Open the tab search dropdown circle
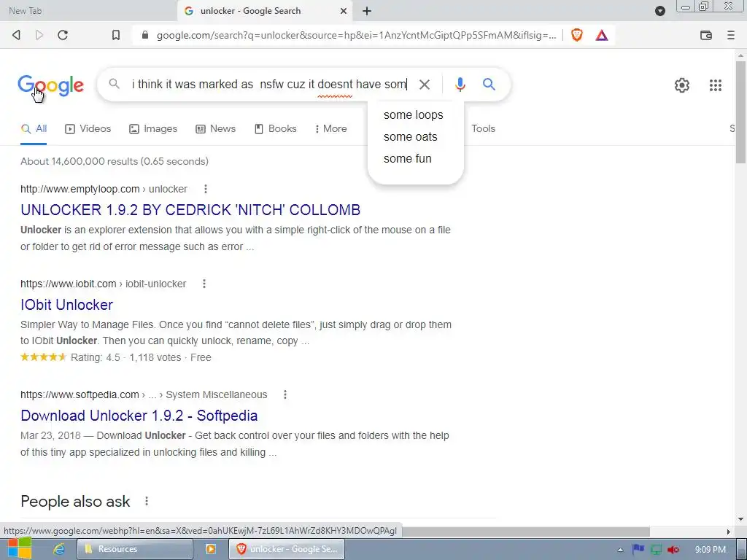Image resolution: width=747 pixels, height=560 pixels. [x=659, y=11]
